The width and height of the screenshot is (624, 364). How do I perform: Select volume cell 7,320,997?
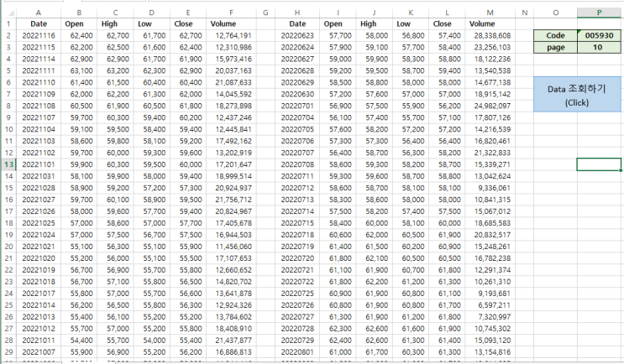[x=490, y=317]
